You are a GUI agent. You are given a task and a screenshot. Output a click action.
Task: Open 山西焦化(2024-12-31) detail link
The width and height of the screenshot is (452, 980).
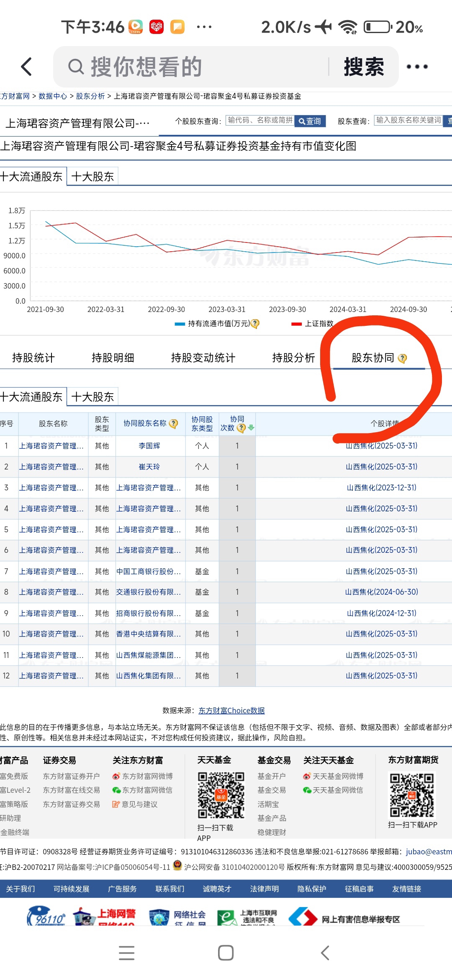click(x=382, y=613)
